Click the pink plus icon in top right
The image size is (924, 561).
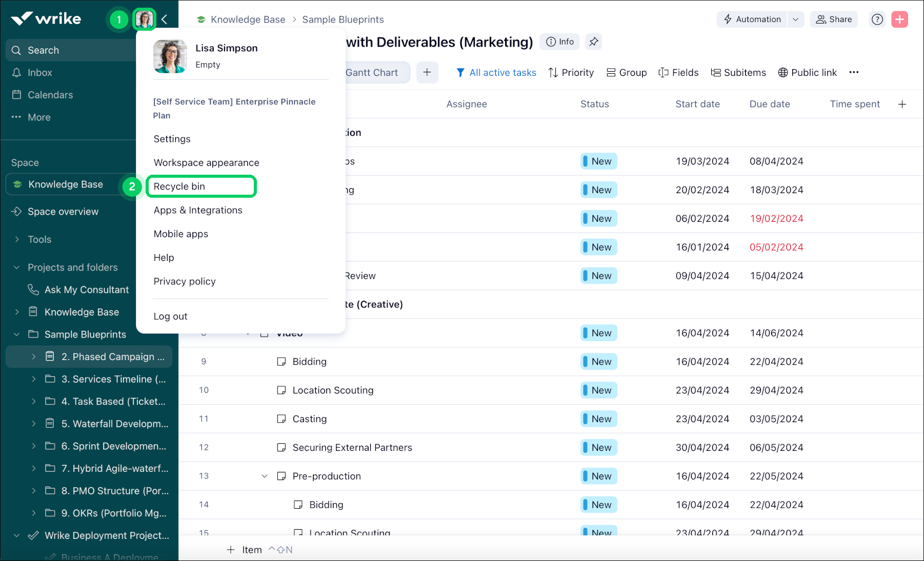[x=899, y=19]
